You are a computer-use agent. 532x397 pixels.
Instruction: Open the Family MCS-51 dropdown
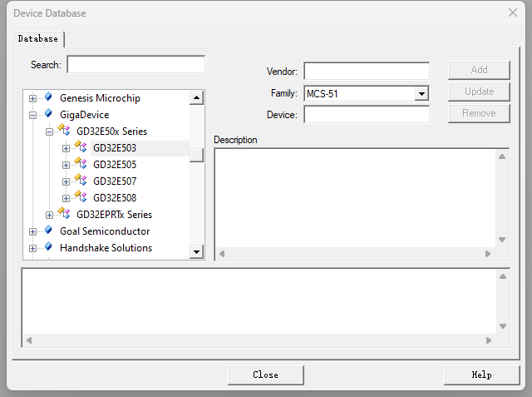coord(421,94)
